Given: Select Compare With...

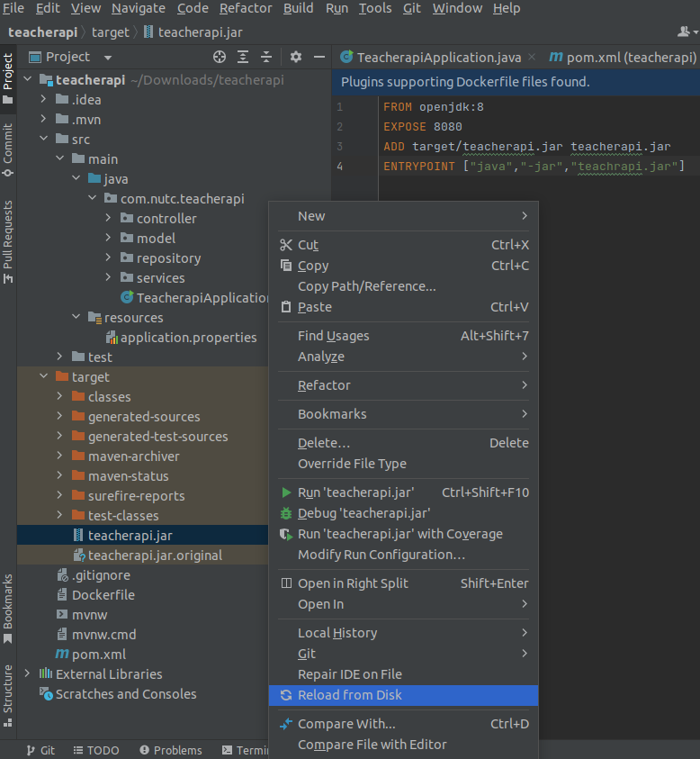Looking at the screenshot, I should [x=403, y=724].
